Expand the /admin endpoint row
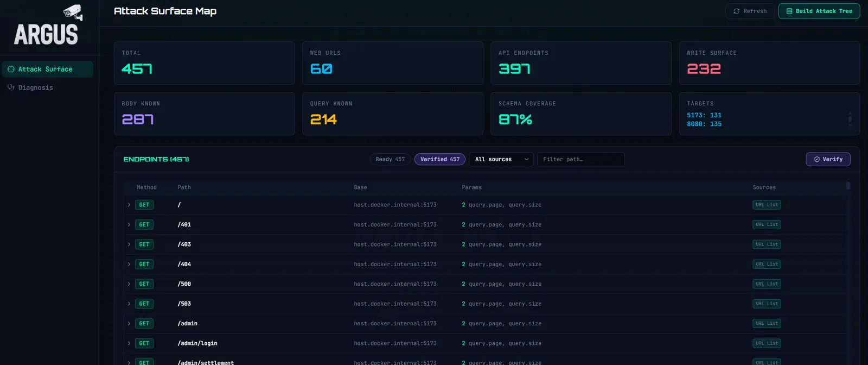Viewport: 868px width, 365px height. tap(129, 324)
